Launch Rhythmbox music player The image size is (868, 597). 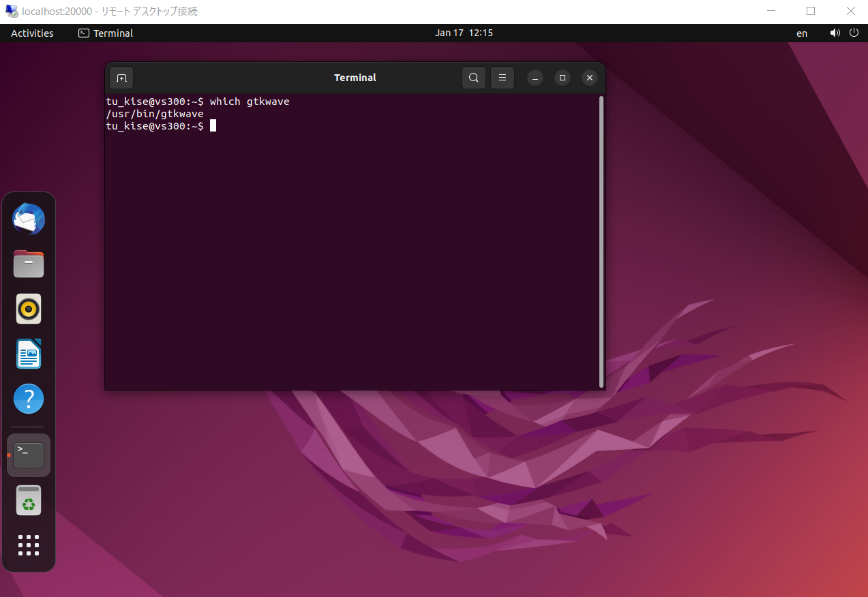[29, 309]
